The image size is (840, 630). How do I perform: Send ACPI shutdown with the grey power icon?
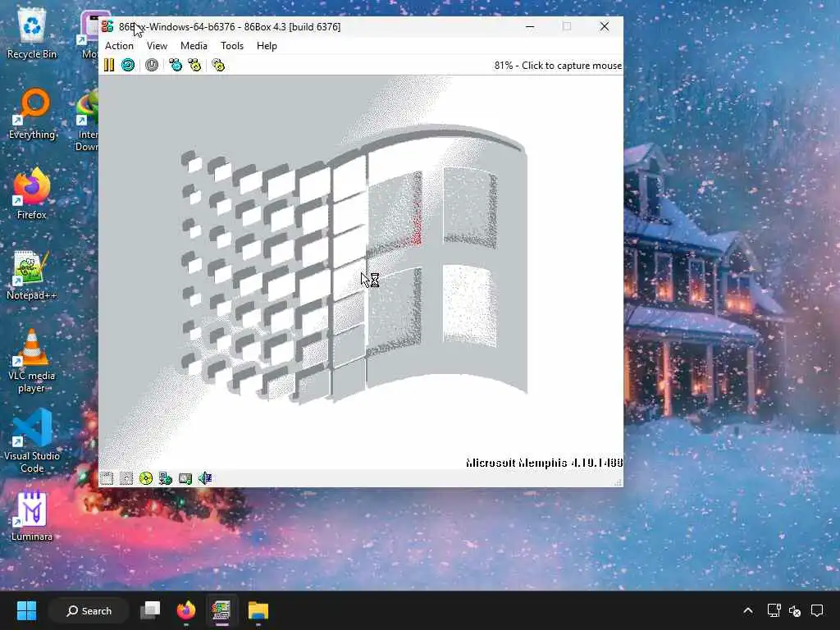point(152,66)
